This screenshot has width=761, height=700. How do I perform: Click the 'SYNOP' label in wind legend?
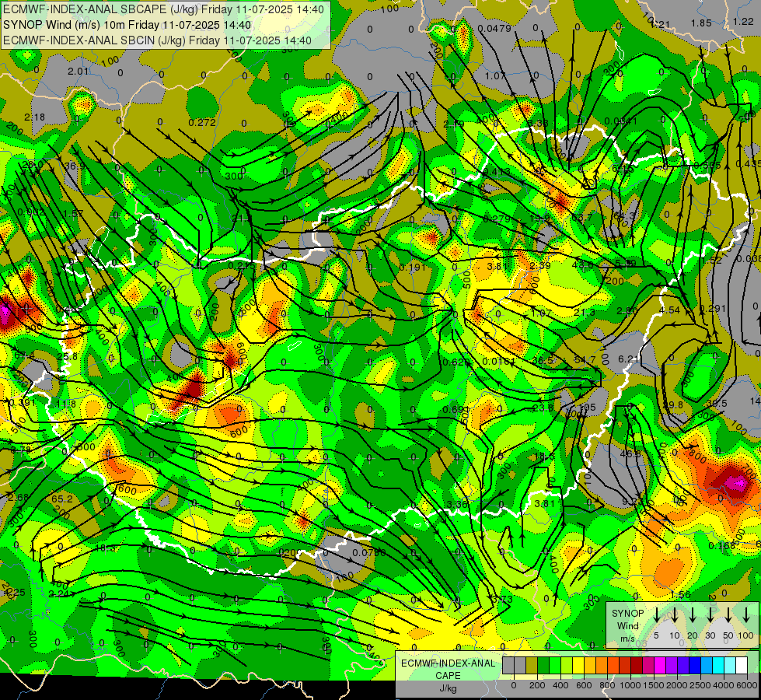tap(627, 613)
